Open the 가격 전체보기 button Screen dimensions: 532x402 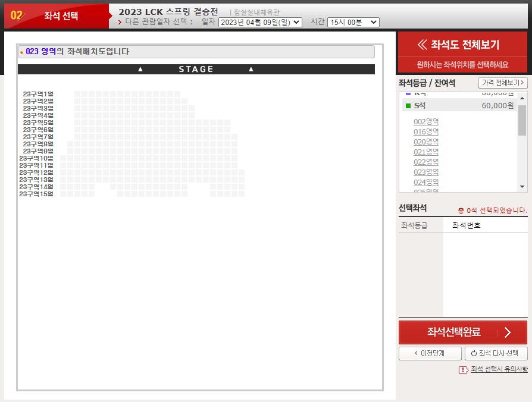(x=503, y=83)
